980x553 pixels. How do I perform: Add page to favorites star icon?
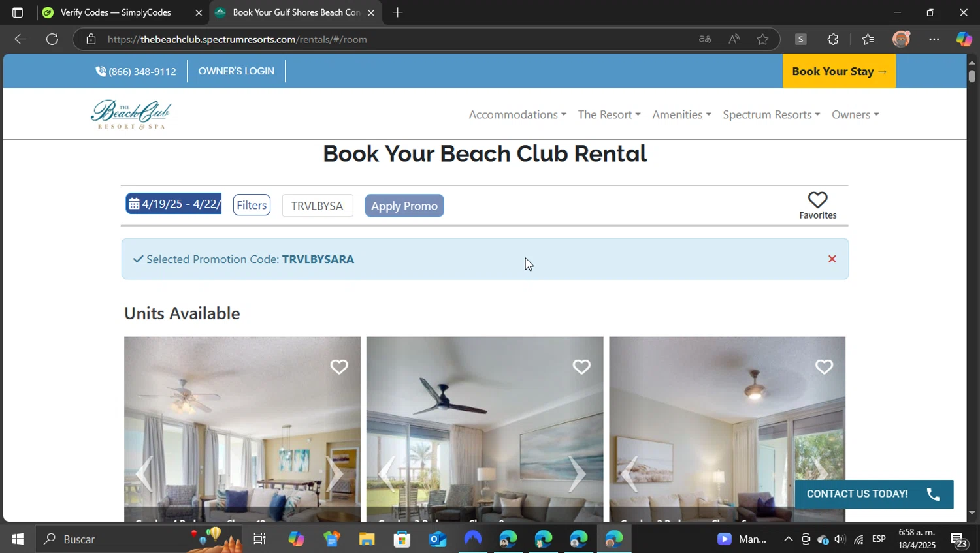(x=762, y=39)
